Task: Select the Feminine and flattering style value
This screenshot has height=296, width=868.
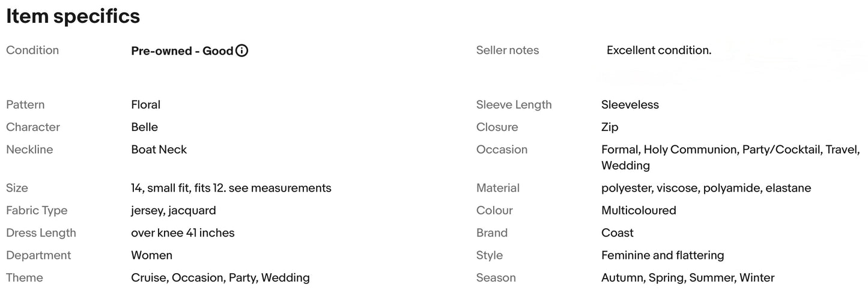Action: (x=663, y=255)
